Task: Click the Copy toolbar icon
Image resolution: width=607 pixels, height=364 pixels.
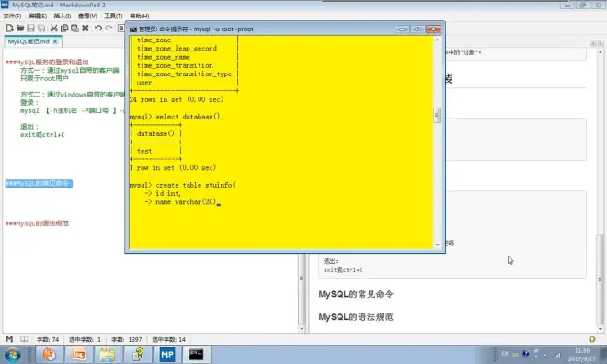Action: tap(64, 28)
